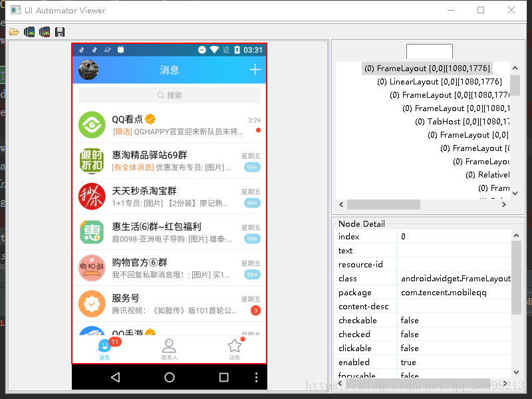Viewport: 532px width, 399px height.
Task: Open 天天秒杀淘宝群 chat title
Action: click(x=144, y=191)
